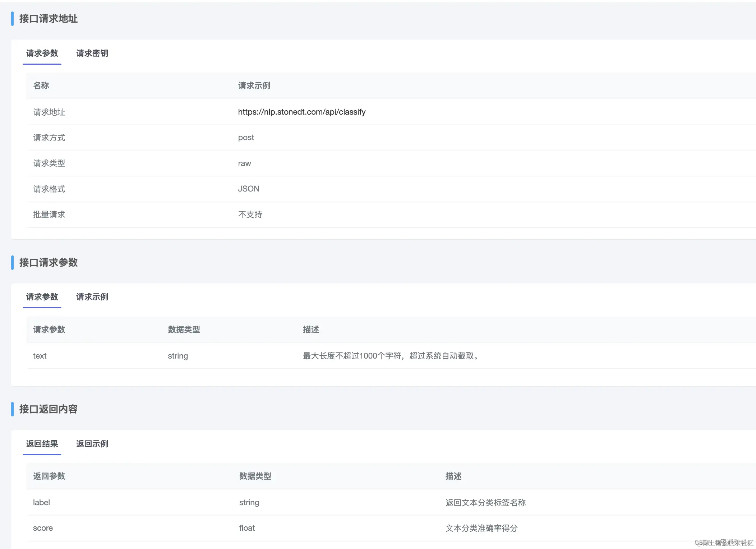756x549 pixels.
Task: Click the float data type cell
Action: coord(247,528)
